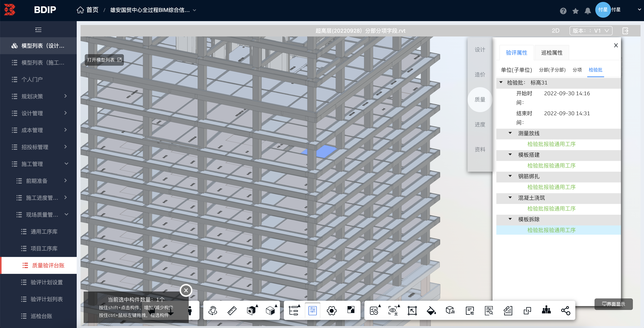Select 单位(子单位) sub-tab

click(516, 70)
